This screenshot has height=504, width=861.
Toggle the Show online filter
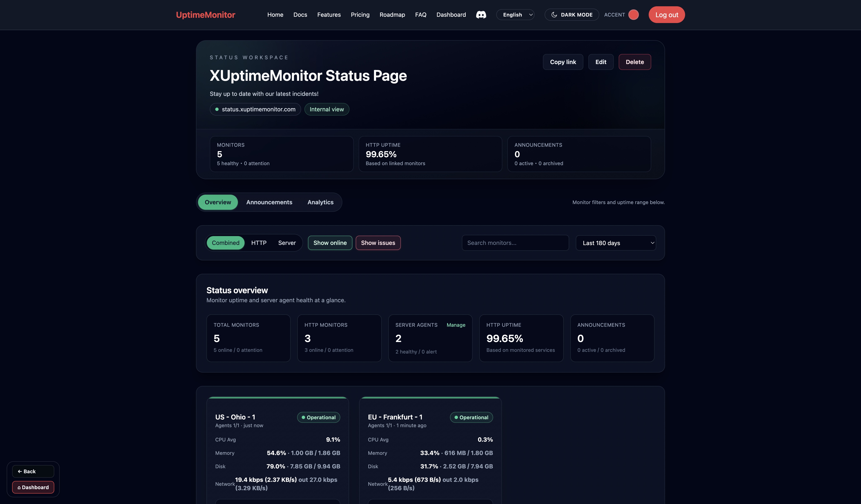(x=330, y=243)
